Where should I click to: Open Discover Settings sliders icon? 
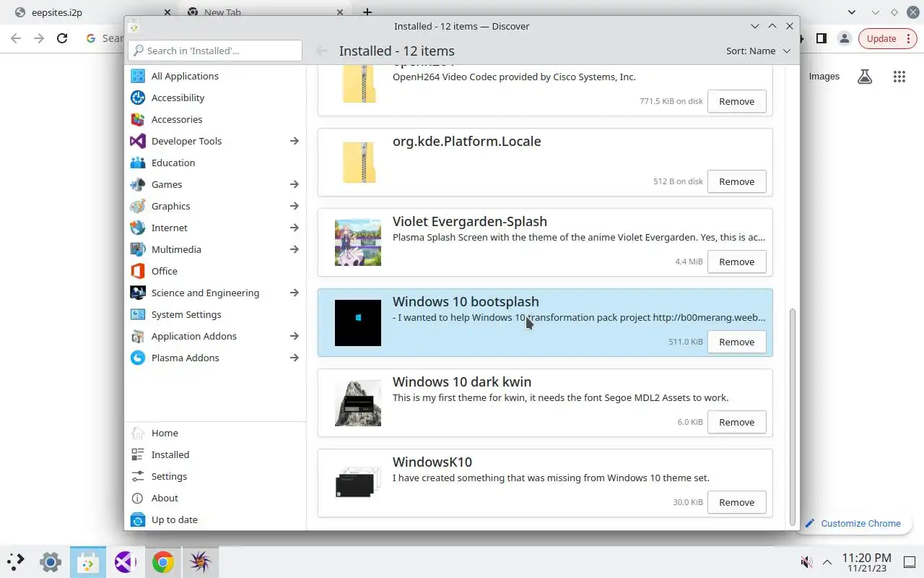138,476
